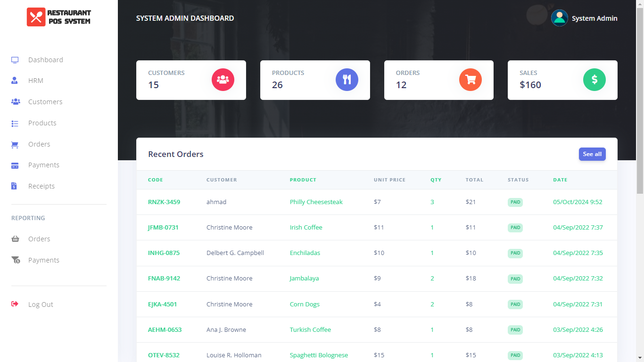The height and width of the screenshot is (362, 644).
Task: Click the Reporting Orders basket icon
Action: (15, 239)
